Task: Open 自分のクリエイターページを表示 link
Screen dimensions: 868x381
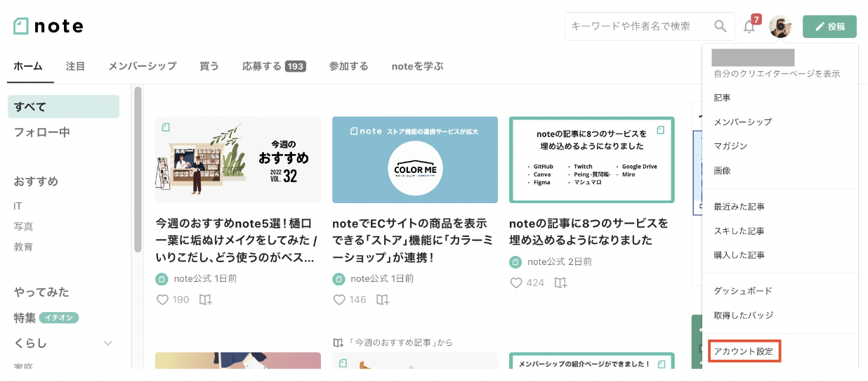Action: pos(777,74)
